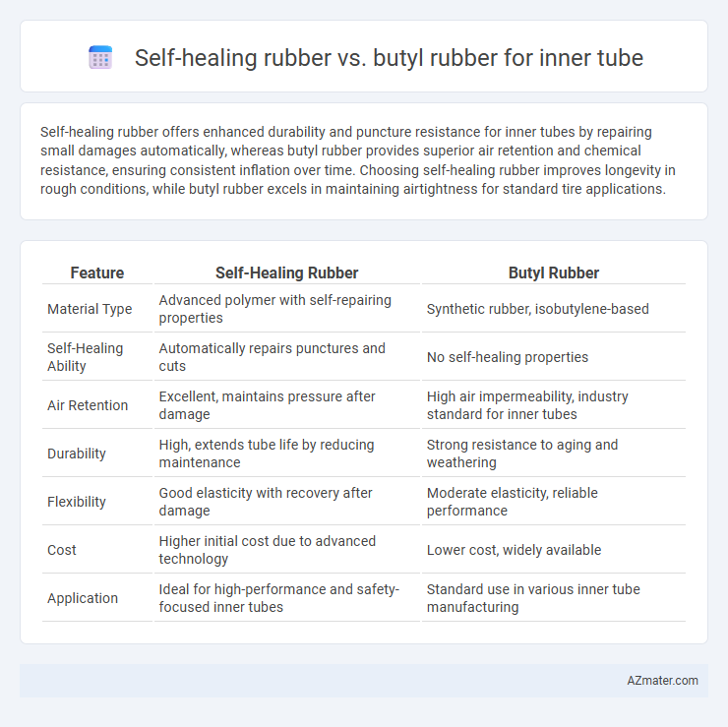Click the 'Automatically repairs punctures and cuts' cell
728x727 pixels.
click(273, 357)
